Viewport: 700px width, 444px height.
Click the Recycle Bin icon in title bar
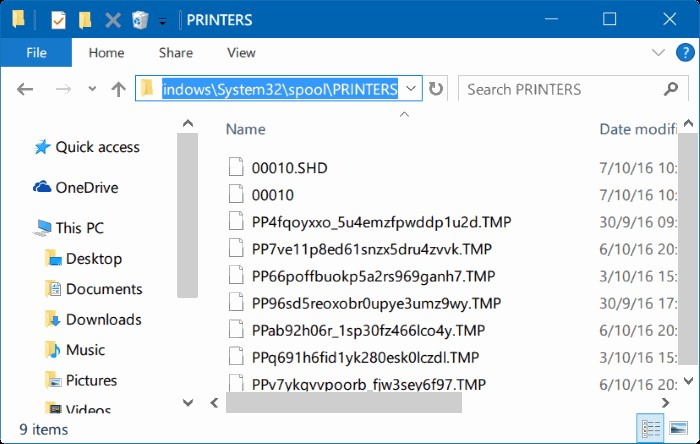click(x=140, y=19)
